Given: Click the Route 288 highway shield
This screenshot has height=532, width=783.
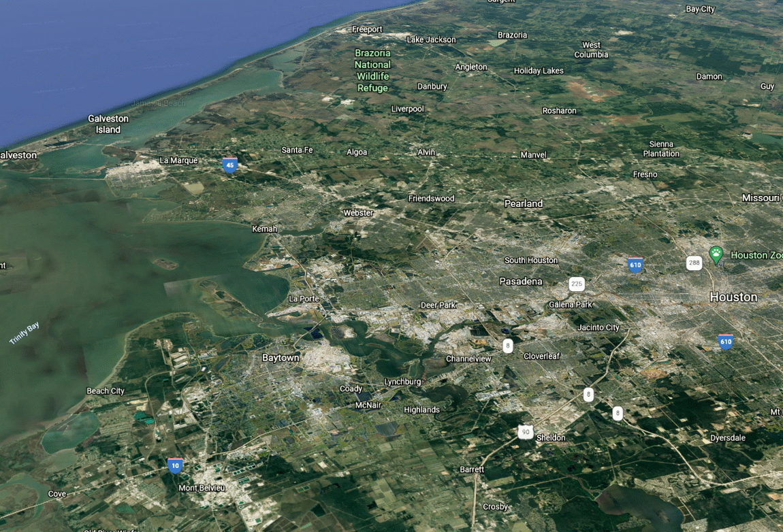Looking at the screenshot, I should (694, 263).
